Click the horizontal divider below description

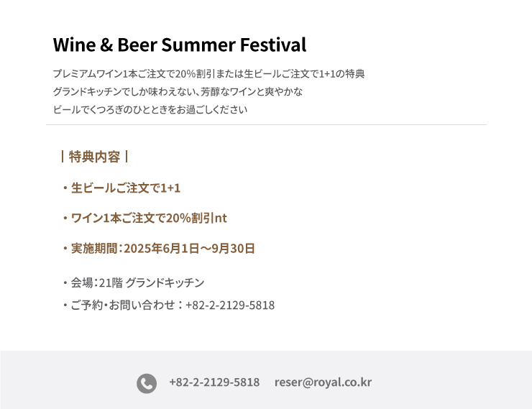(x=266, y=125)
